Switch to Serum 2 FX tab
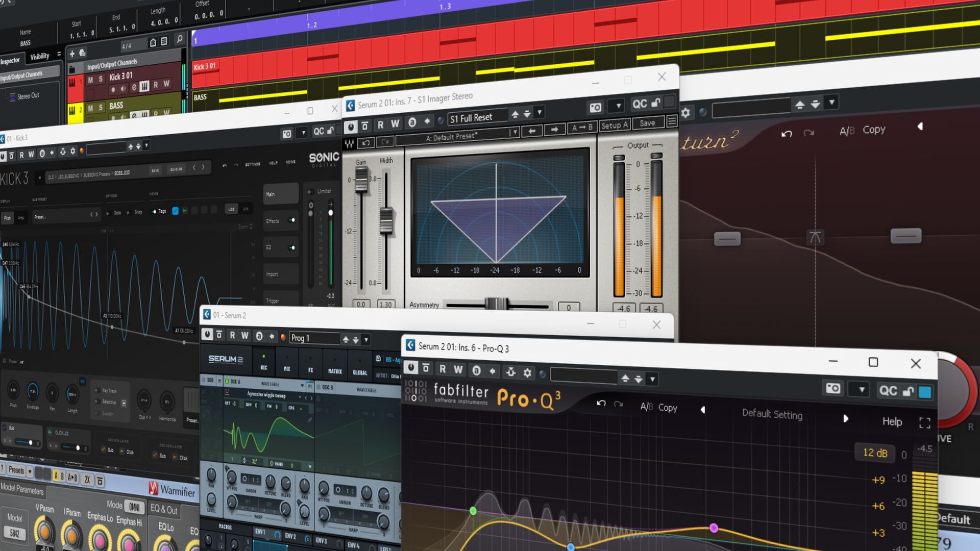 point(310,365)
